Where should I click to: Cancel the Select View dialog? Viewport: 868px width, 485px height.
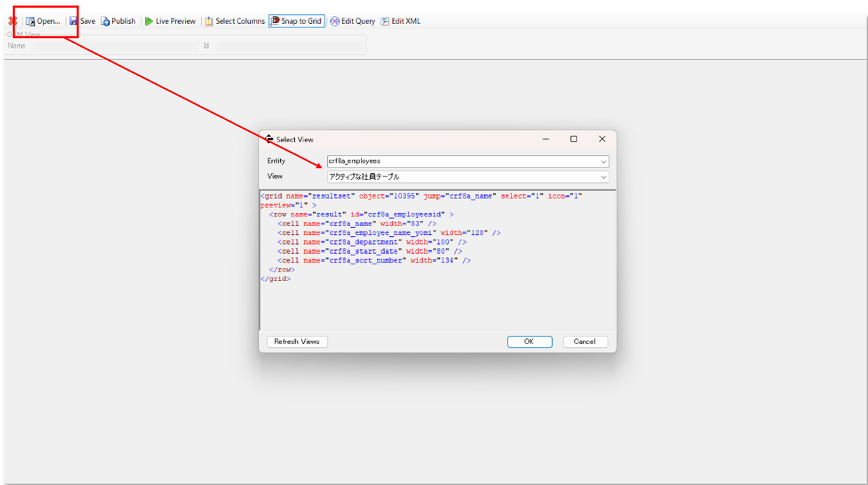tap(584, 341)
